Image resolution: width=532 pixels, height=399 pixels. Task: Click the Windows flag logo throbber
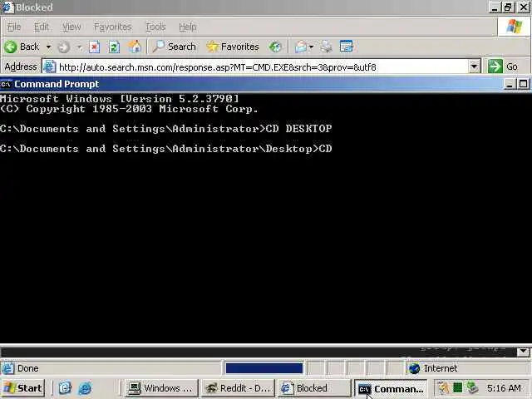point(514,27)
